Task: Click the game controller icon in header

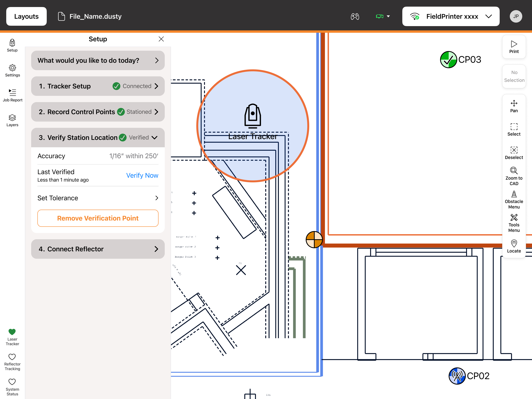Action: 355,16
